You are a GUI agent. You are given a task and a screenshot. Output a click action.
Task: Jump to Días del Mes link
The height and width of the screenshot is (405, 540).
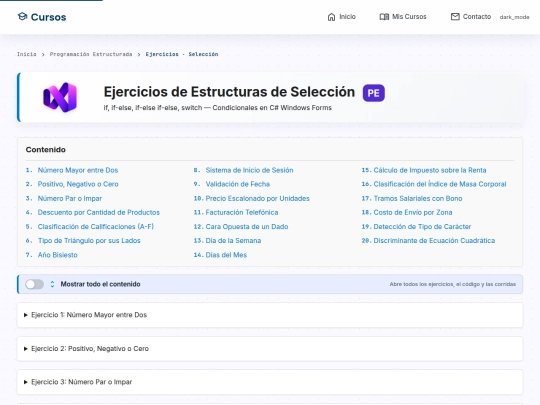[x=226, y=255]
